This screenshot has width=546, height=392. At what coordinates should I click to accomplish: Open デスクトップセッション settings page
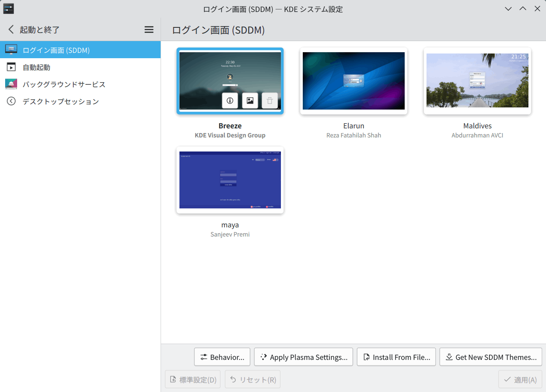coord(80,101)
